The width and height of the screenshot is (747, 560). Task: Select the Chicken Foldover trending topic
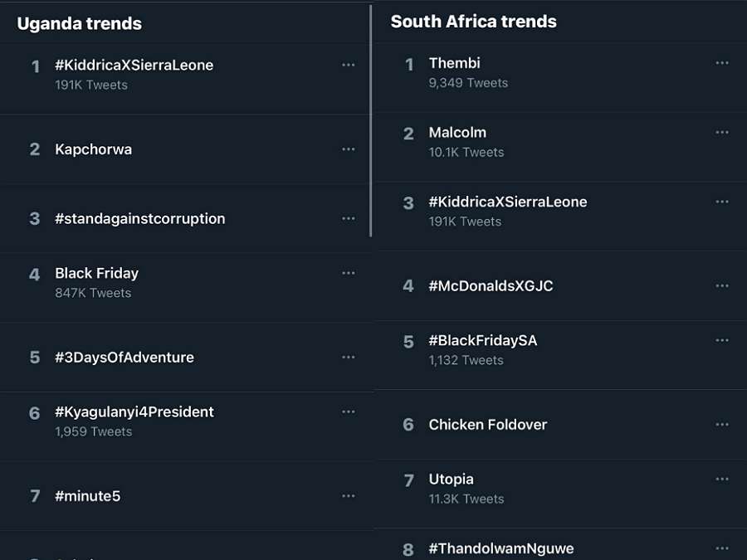[488, 425]
